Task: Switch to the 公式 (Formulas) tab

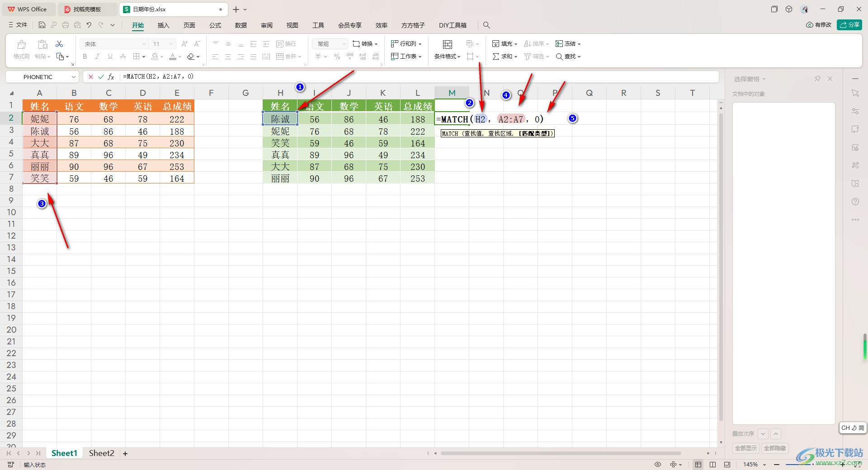Action: (x=215, y=25)
